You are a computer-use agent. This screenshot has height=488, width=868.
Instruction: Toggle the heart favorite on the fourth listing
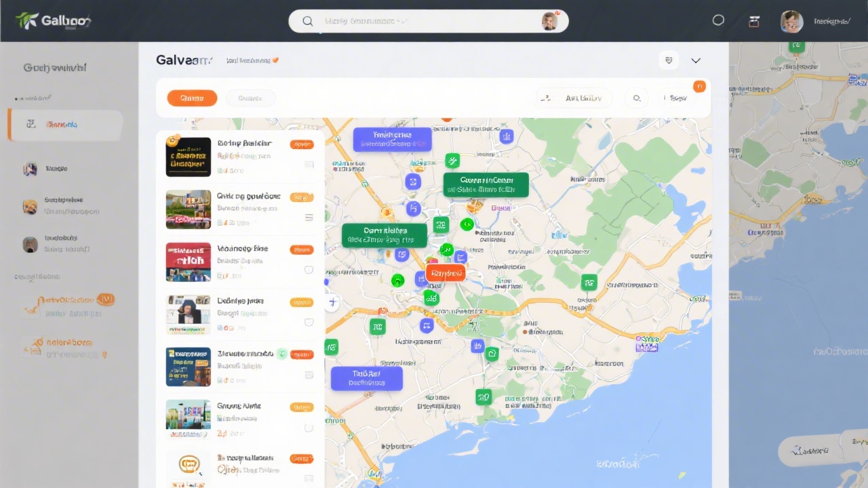point(309,323)
